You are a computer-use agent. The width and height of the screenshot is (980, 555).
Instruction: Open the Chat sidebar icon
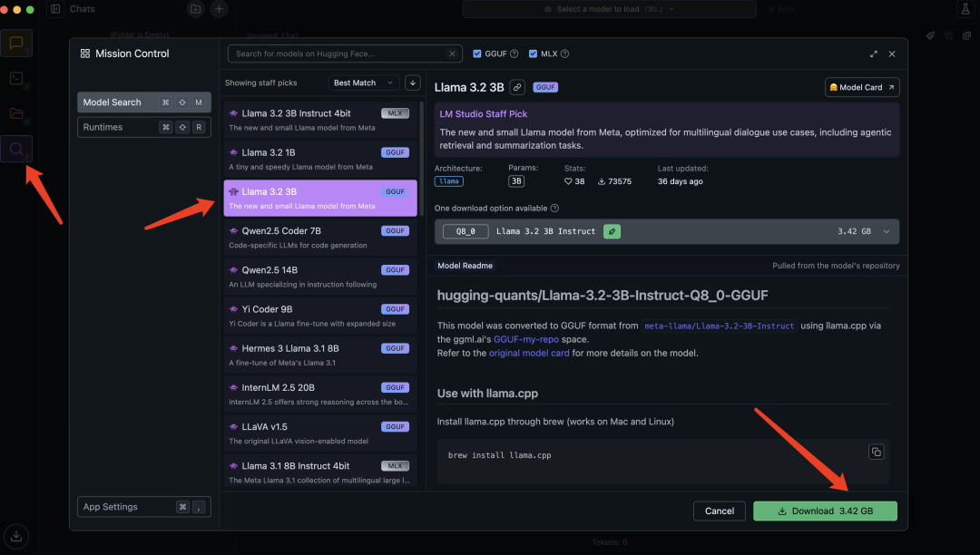16,44
